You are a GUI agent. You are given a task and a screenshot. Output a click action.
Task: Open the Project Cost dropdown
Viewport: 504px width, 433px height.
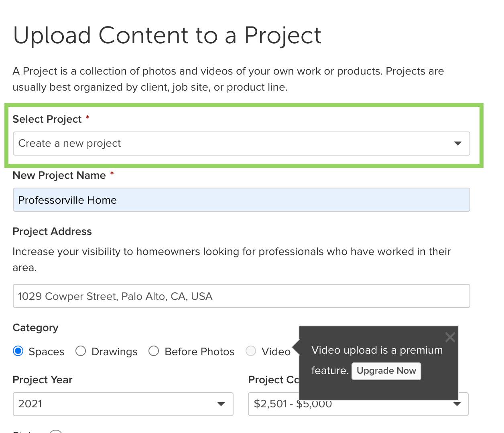(358, 404)
